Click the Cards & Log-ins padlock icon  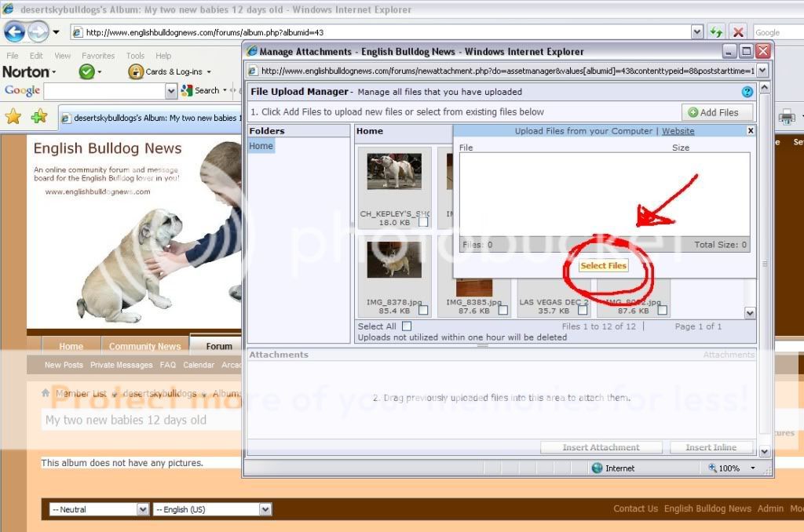click(136, 71)
